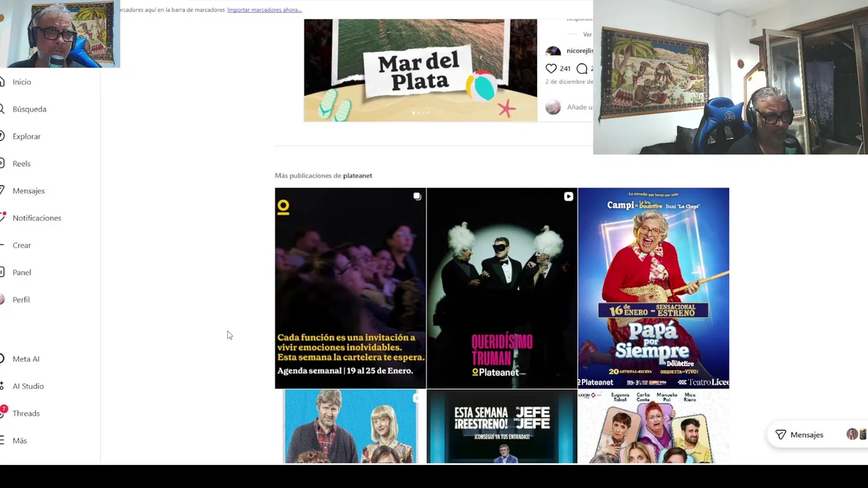
Task: Open AI Studio in the sidebar
Action: pos(28,386)
